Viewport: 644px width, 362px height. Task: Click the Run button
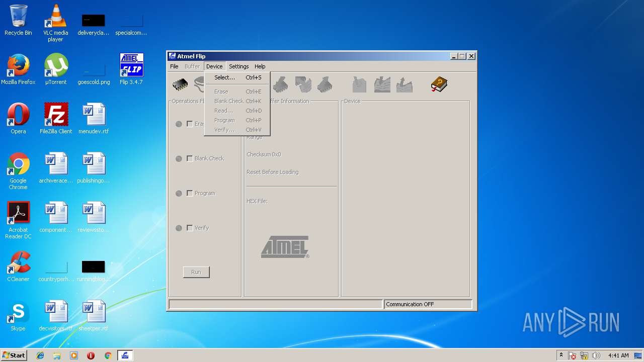(x=196, y=272)
